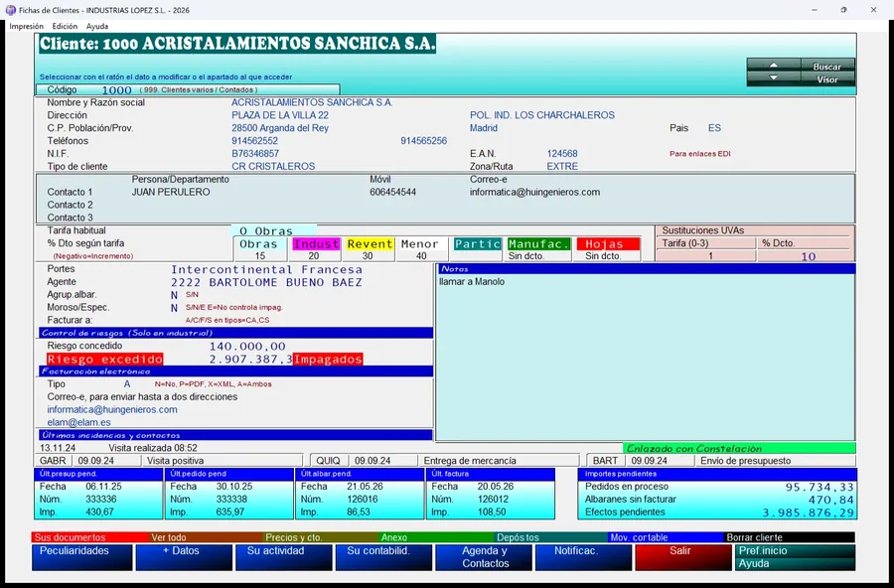This screenshot has height=588, width=894.
Task: Click the Borrar cliente tab
Action: point(789,537)
